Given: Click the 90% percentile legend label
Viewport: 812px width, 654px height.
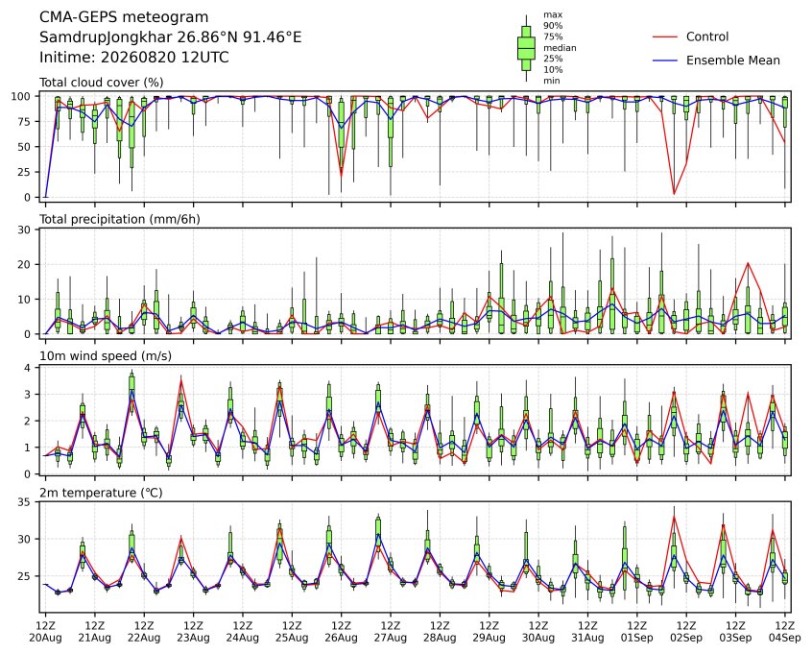Looking at the screenshot, I should coord(553,25).
